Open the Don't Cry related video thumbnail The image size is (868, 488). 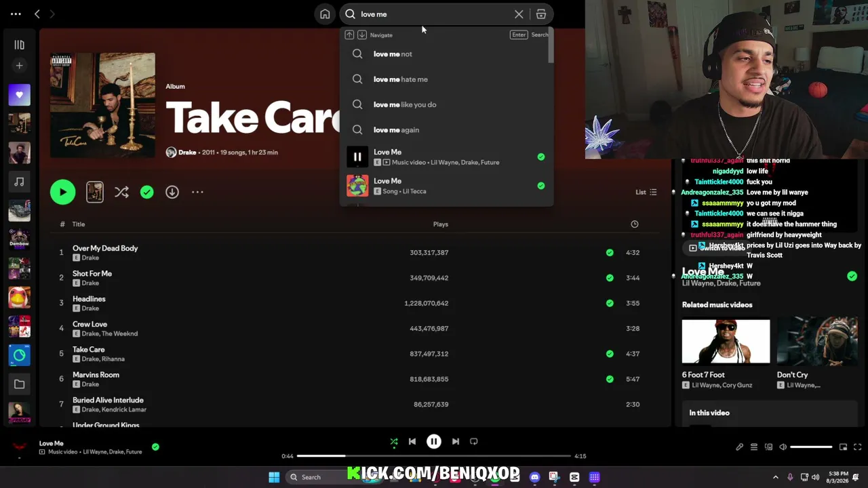click(x=817, y=342)
